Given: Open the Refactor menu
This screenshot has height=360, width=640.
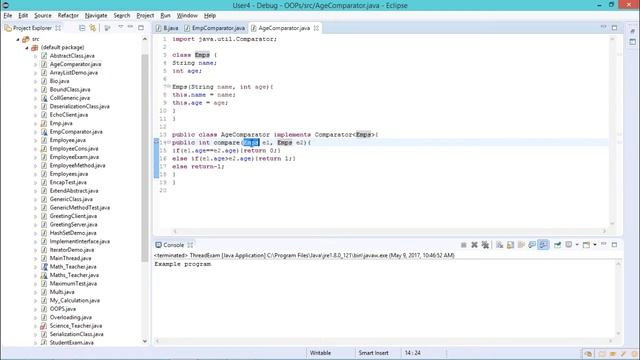Looking at the screenshot, I should (x=68, y=16).
